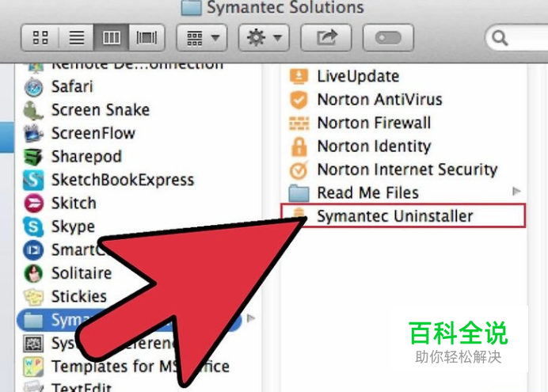Viewport: 548px width, 392px height.
Task: Select Symantec Uninstaller
Action: tap(402, 216)
